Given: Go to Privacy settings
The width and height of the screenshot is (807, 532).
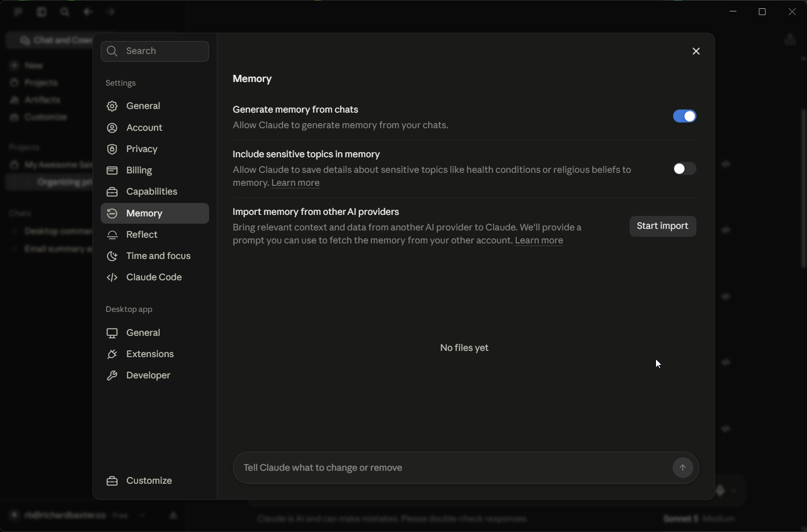Looking at the screenshot, I should pyautogui.click(x=155, y=149).
